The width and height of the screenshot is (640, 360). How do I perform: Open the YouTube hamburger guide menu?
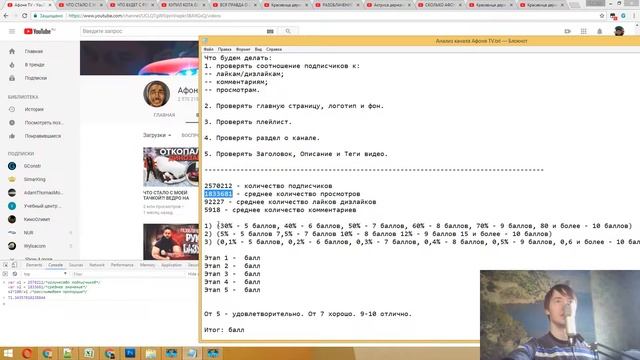[x=12, y=31]
